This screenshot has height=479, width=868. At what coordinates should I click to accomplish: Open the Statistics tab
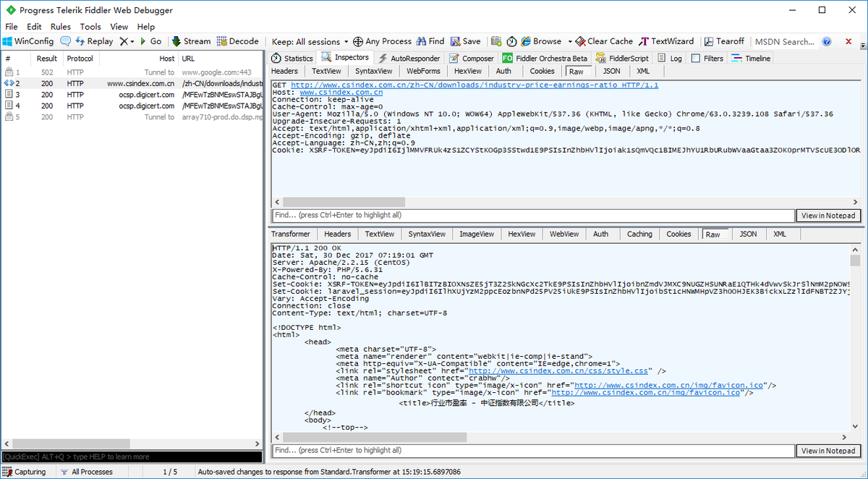(x=292, y=58)
